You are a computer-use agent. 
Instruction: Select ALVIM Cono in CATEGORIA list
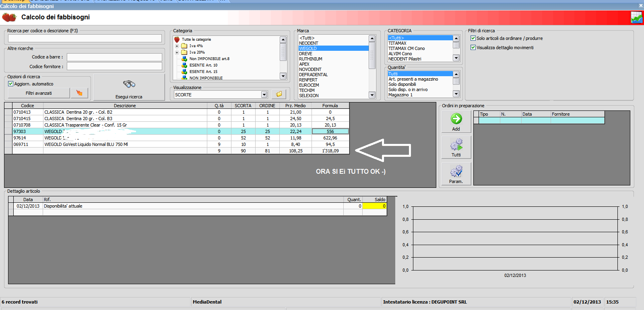pyautogui.click(x=400, y=54)
